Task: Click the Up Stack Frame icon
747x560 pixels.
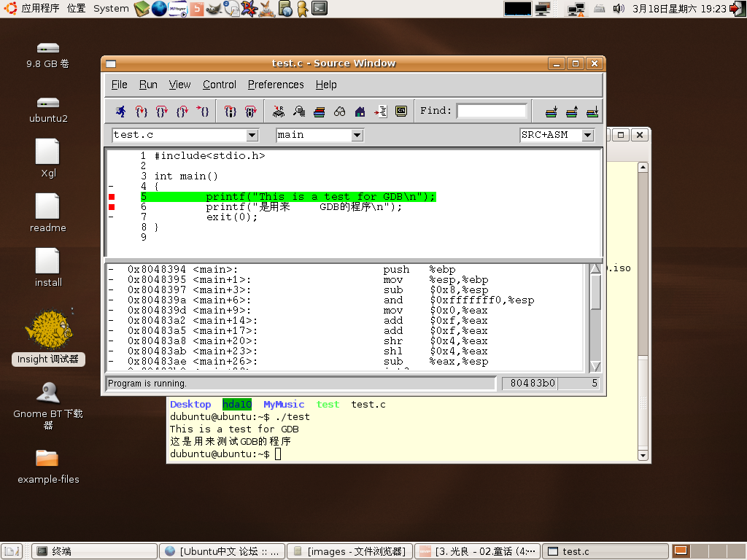Action: (x=572, y=112)
